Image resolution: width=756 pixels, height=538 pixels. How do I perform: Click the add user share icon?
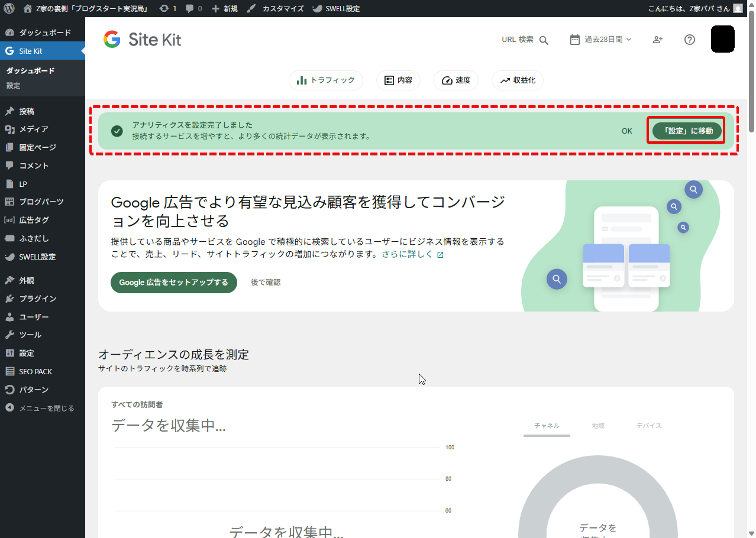pos(658,40)
